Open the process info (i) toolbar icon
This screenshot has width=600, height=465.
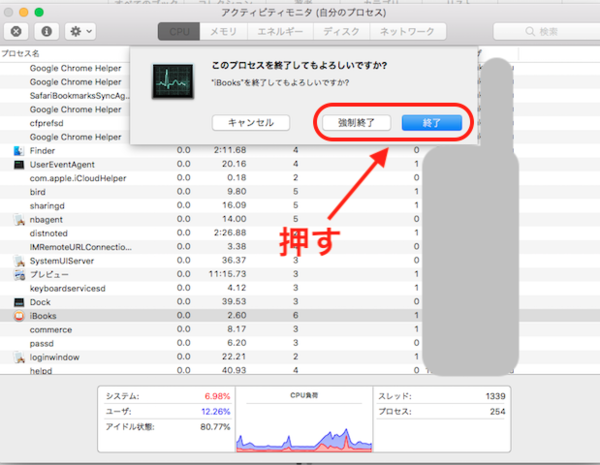pos(46,31)
